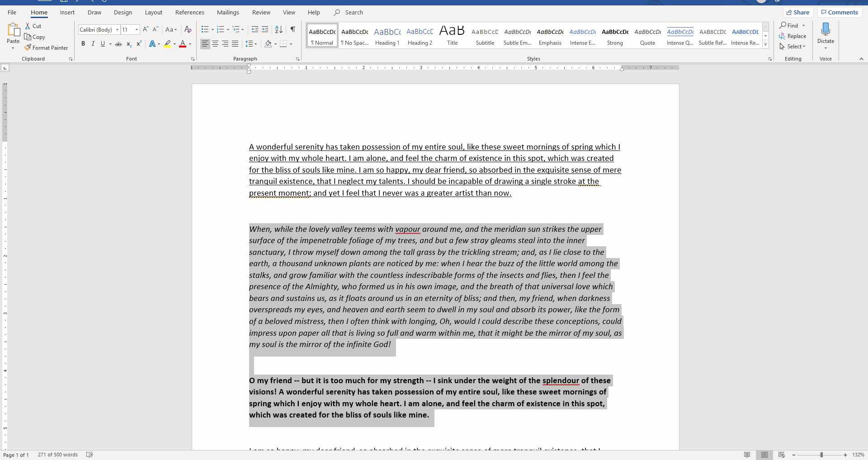Activate the Format Painter brush
This screenshot has height=460, width=868.
click(x=46, y=47)
